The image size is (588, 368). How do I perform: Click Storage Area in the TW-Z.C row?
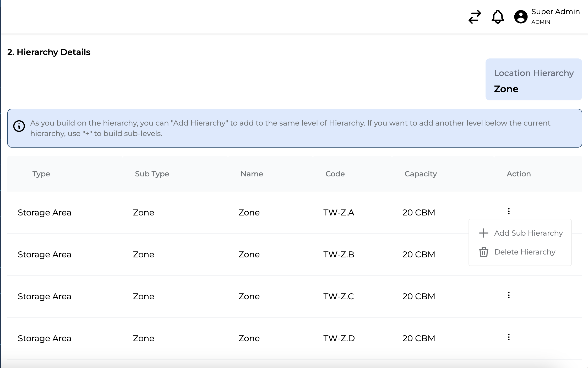(45, 296)
